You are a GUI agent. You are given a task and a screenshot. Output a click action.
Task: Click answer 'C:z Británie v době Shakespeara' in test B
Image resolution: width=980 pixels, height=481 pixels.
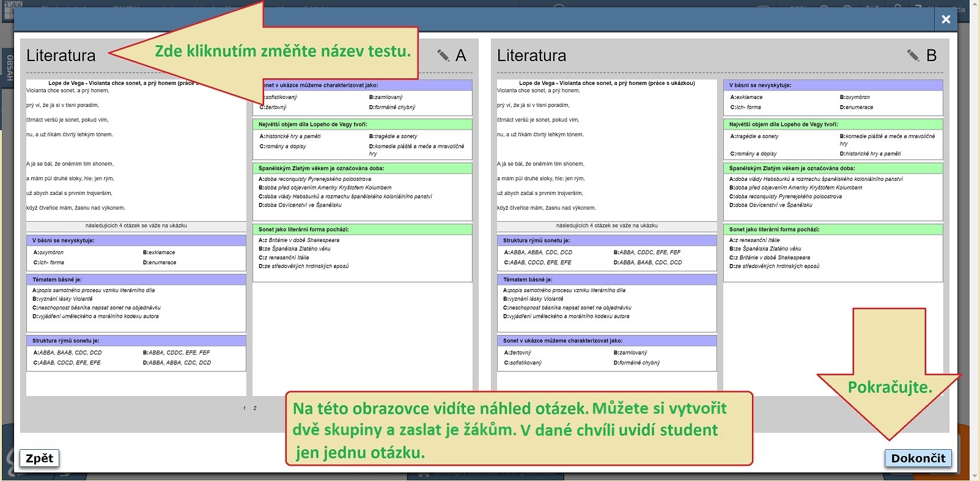770,258
